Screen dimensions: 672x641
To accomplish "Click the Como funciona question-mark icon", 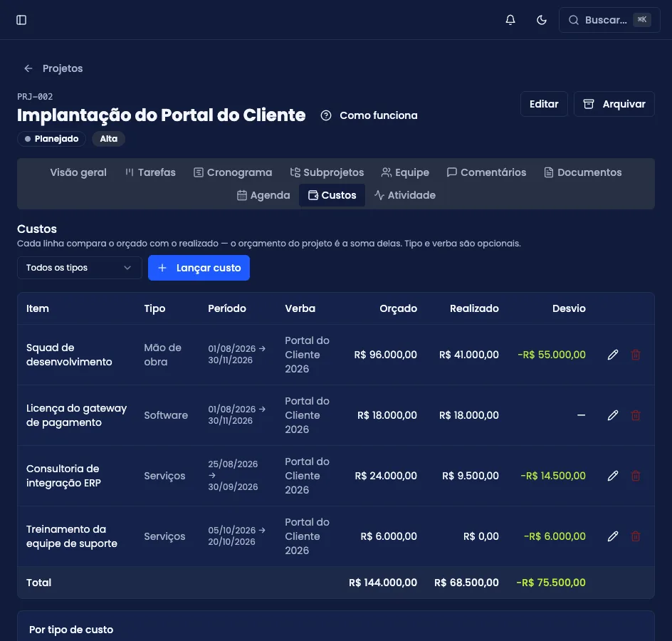I will [x=326, y=115].
